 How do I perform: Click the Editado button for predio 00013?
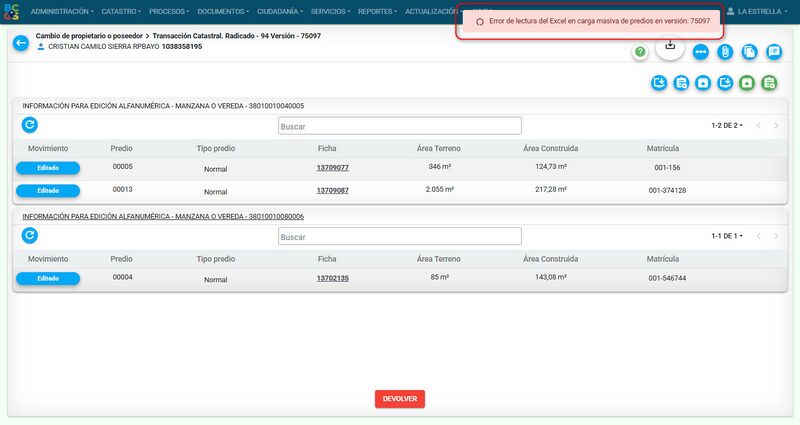coord(48,191)
